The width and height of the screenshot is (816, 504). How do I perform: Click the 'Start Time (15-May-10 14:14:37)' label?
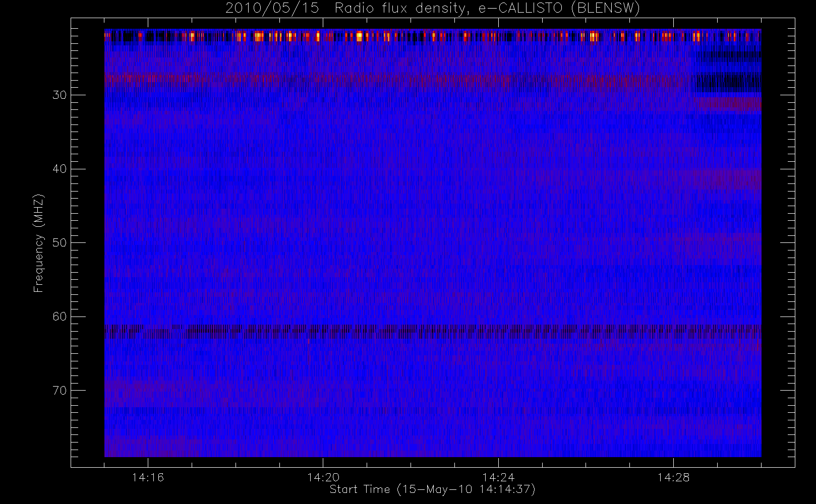(x=432, y=489)
